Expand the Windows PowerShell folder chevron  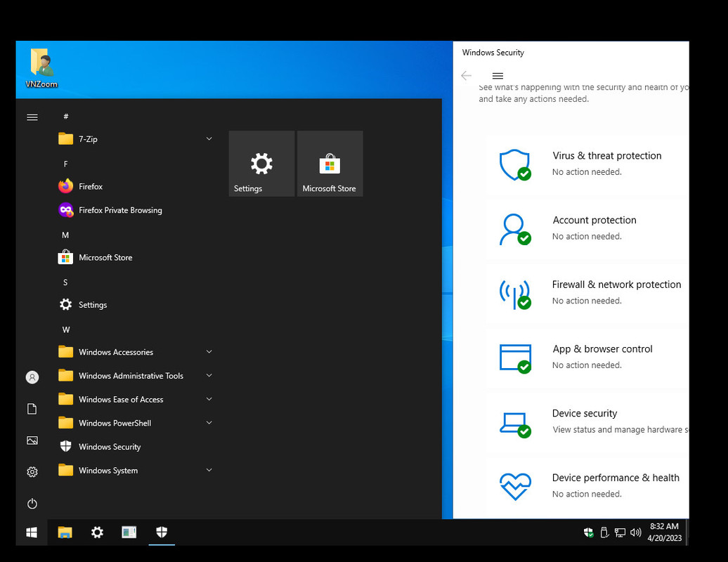click(209, 423)
